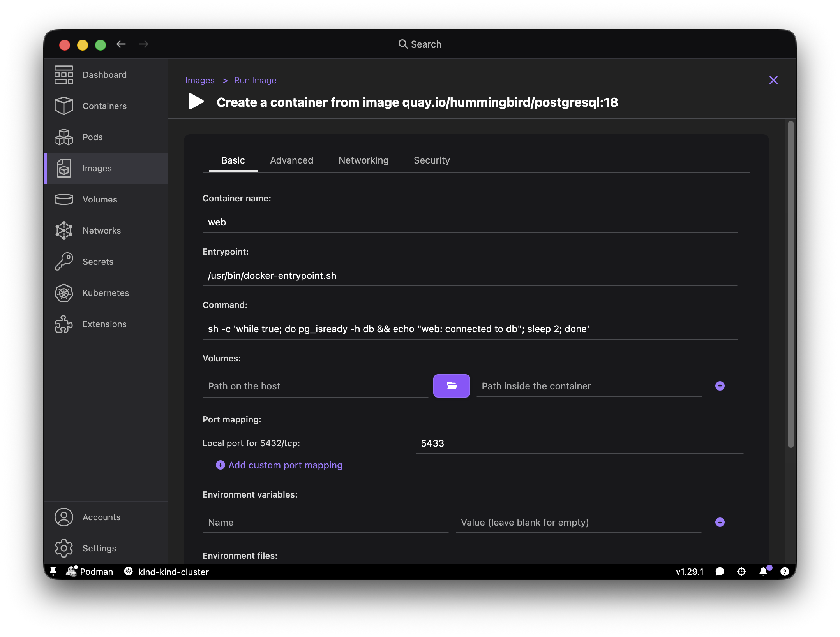
Task: Add volume with the plus icon
Action: tap(720, 386)
